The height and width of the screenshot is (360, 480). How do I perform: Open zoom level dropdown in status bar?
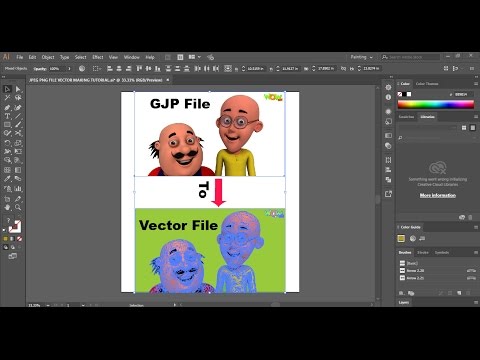coord(48,305)
